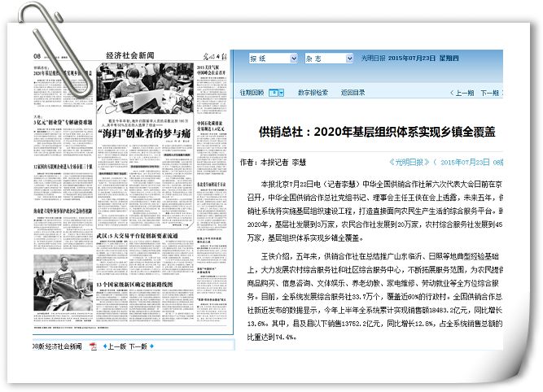Click the date text 2015年07月23日 星期四

(423, 58)
